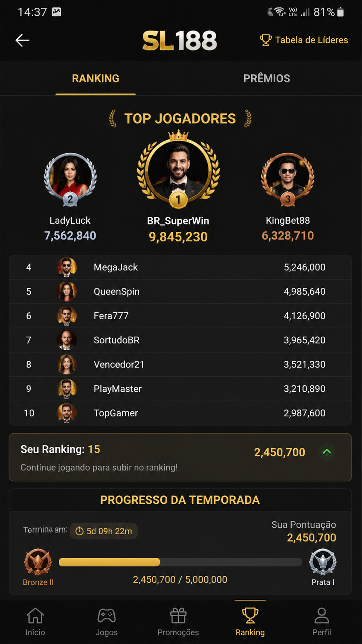Expand Seu Ranking green arrow

(327, 452)
